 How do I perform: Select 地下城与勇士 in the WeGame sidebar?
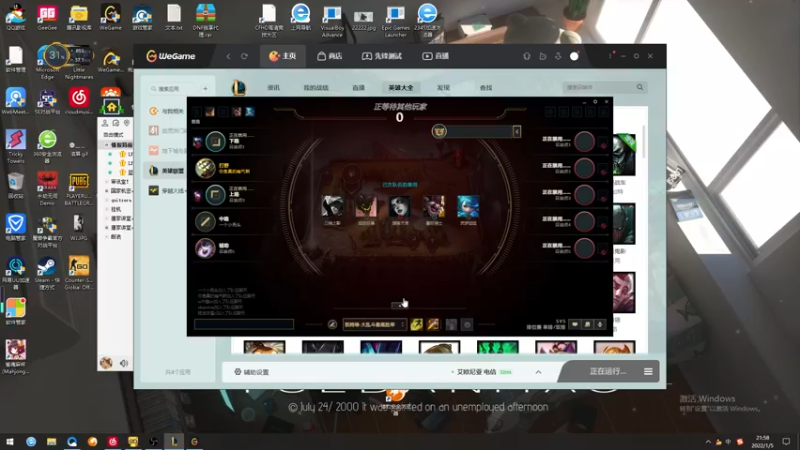pos(166,151)
